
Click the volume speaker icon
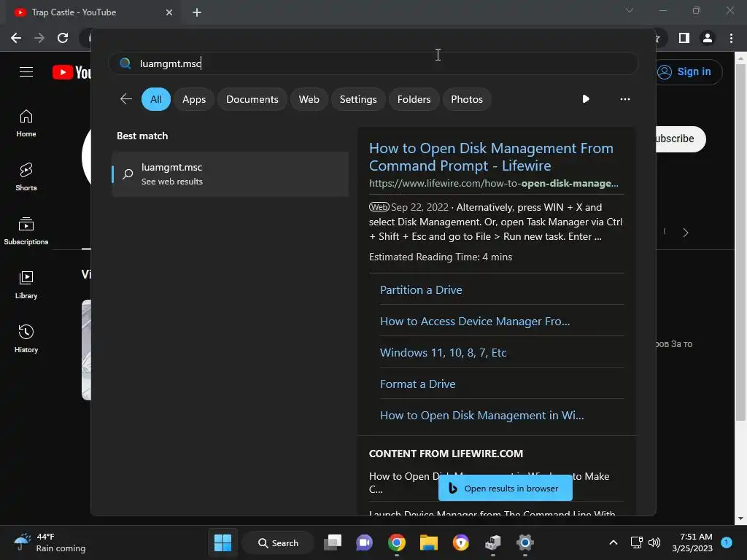(654, 542)
